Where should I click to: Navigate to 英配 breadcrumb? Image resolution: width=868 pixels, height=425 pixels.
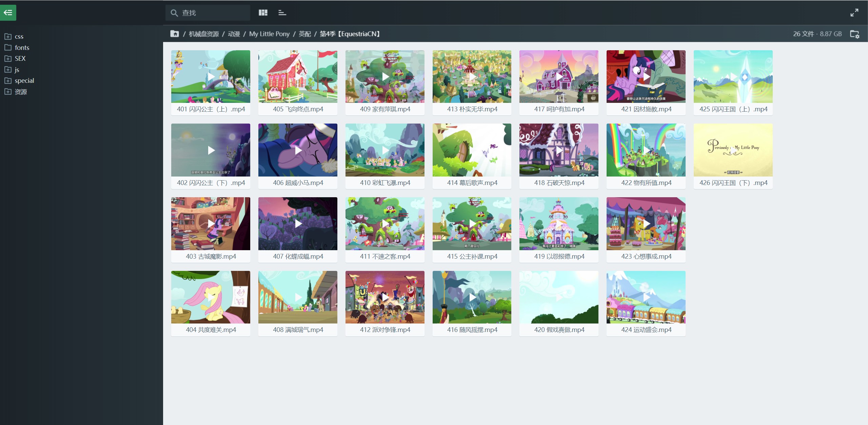pos(305,34)
